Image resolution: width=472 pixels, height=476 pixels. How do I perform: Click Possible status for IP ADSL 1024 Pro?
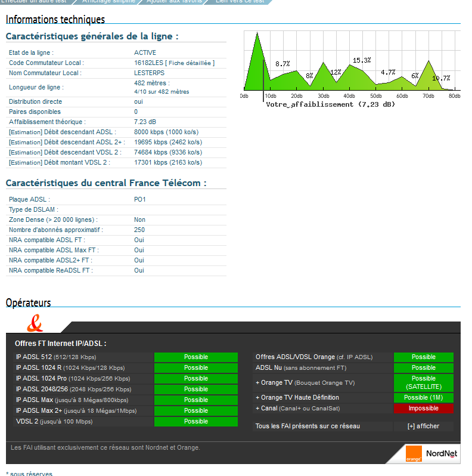coord(196,379)
